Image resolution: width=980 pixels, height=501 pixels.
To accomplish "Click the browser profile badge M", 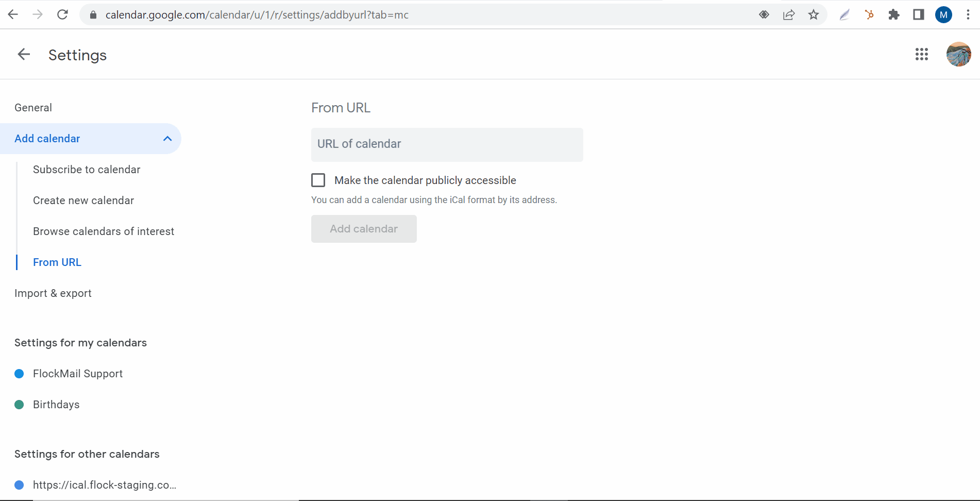I will pos(943,14).
